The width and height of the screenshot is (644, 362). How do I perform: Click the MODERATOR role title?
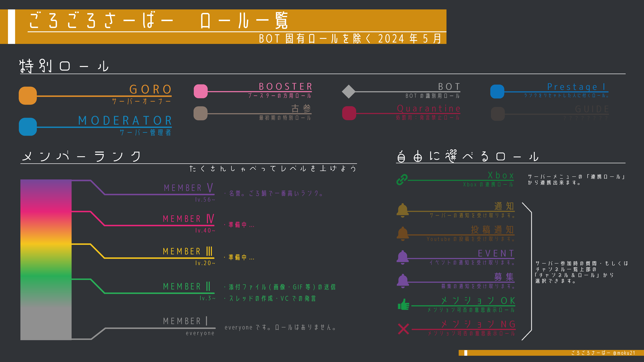(125, 121)
